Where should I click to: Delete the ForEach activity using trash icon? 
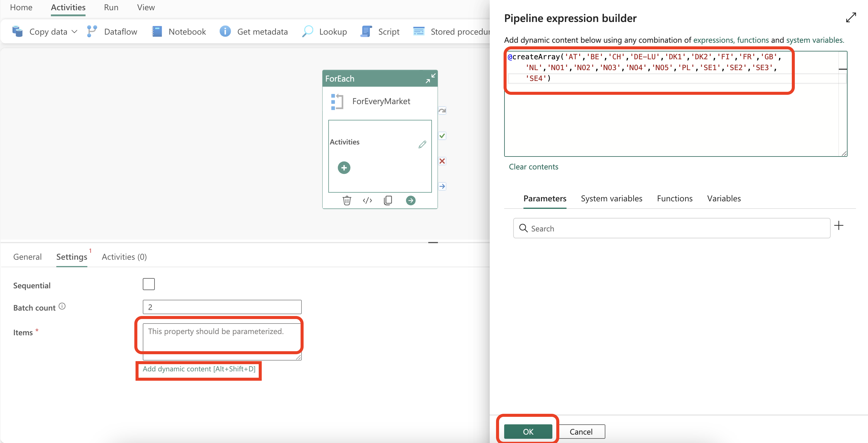[x=347, y=200]
